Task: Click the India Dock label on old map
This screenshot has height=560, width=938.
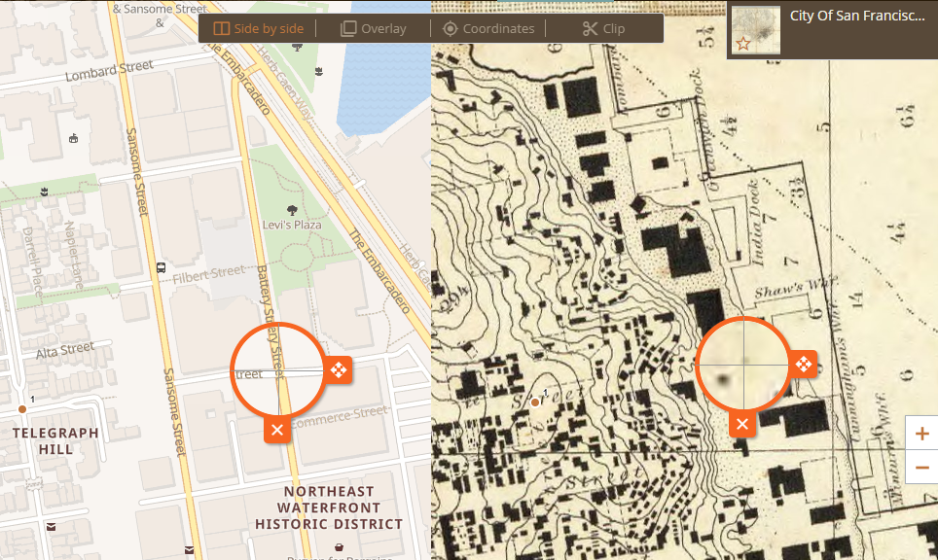Action: [x=757, y=223]
